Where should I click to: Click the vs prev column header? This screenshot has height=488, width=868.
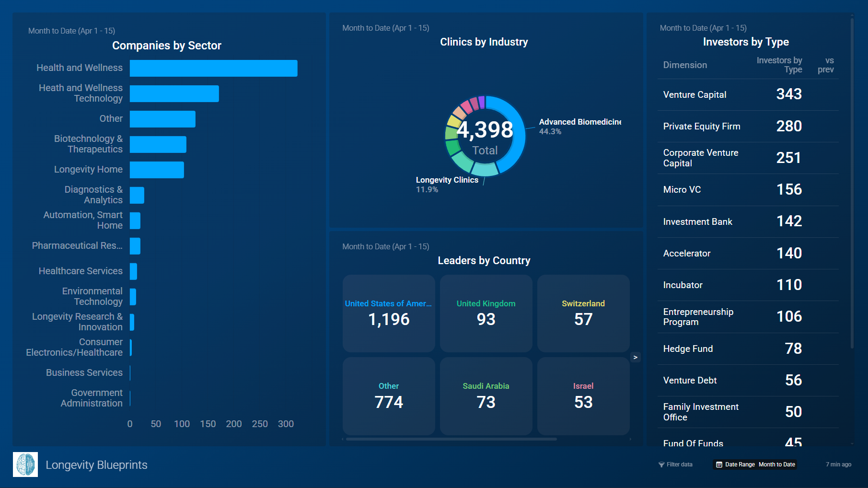826,65
